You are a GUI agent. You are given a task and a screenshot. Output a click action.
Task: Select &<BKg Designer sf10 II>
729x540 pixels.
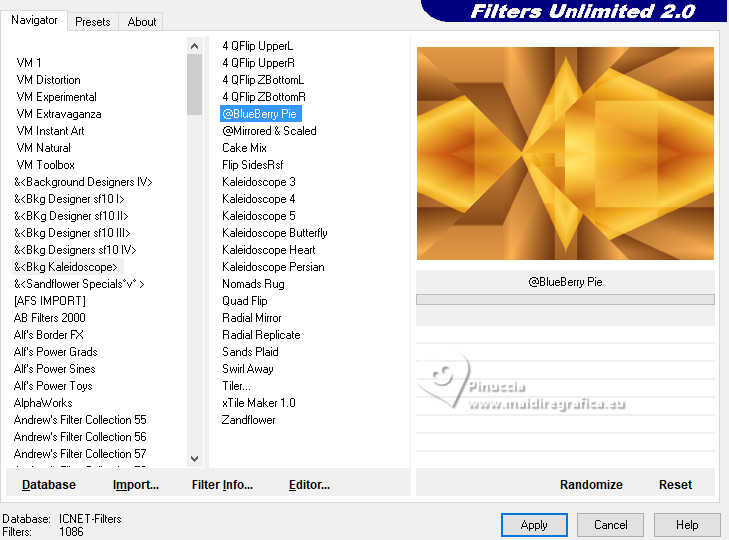(x=71, y=216)
